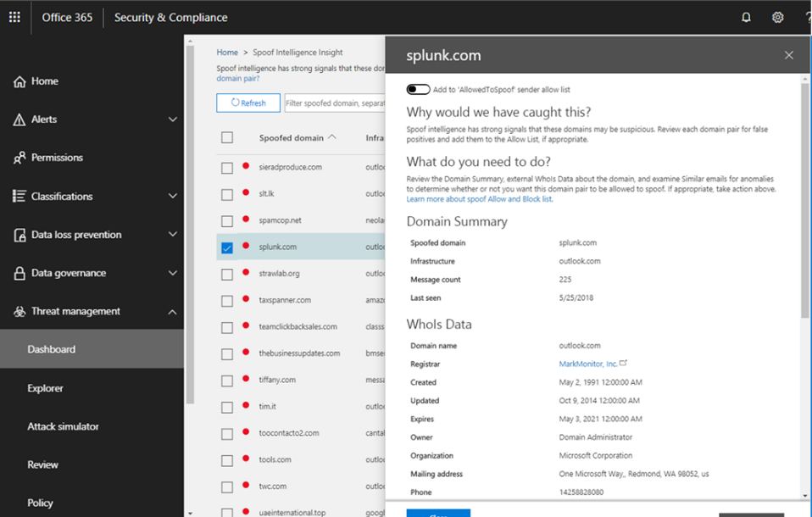The image size is (812, 517).
Task: Go to Home in the sidebar
Action: point(45,81)
